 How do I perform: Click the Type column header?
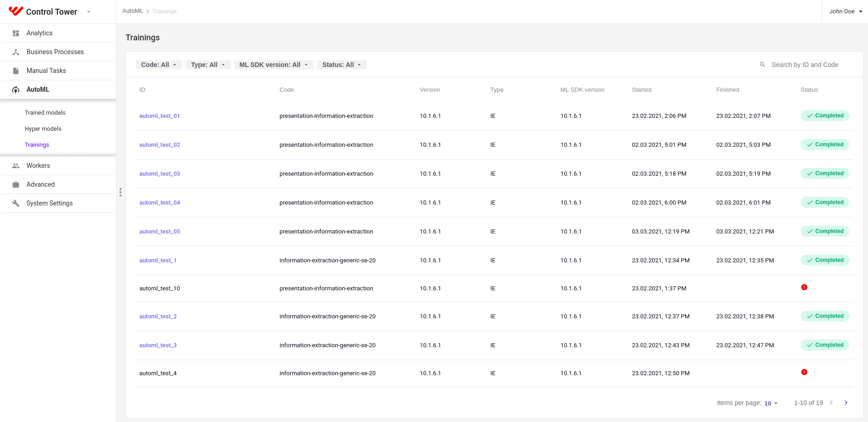[497, 90]
